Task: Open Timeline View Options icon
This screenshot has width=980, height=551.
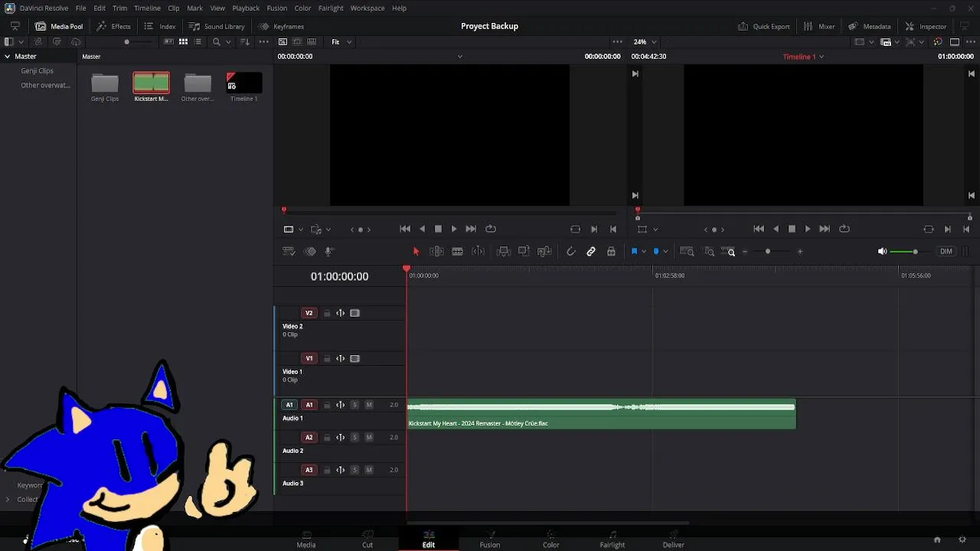Action: coord(289,251)
